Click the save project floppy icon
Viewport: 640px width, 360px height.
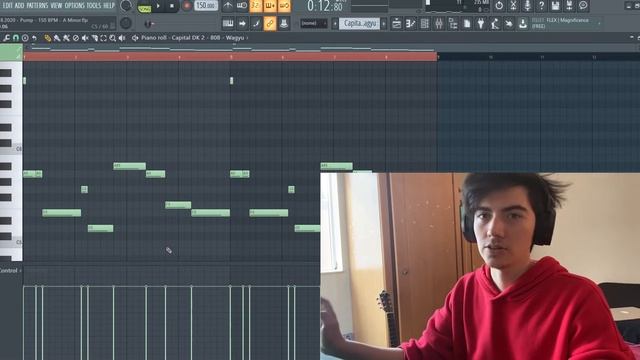[x=556, y=6]
